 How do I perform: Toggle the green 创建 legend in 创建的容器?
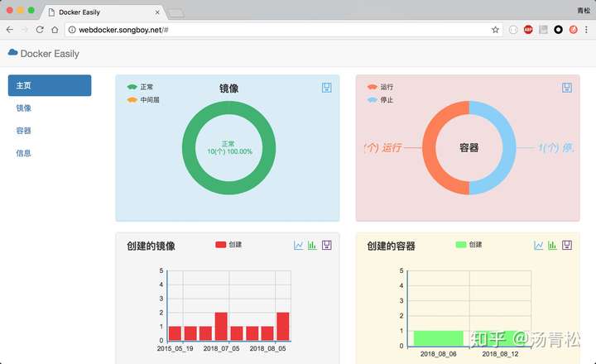469,245
